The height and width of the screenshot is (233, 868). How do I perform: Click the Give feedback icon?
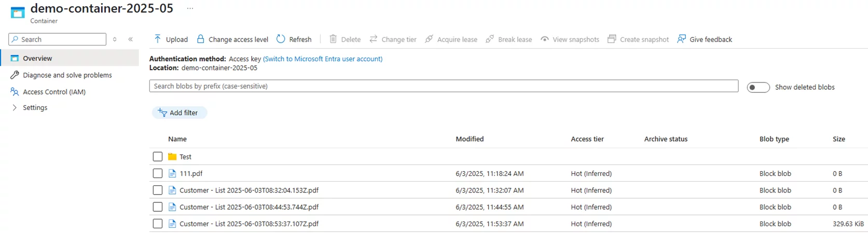click(682, 39)
